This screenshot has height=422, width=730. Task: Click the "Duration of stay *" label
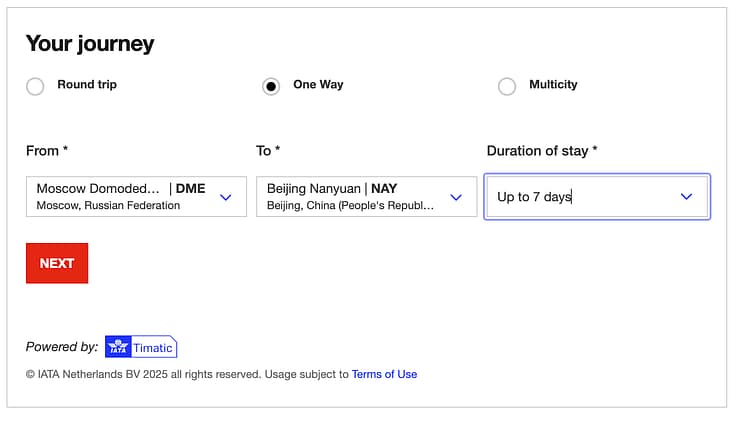pyautogui.click(x=542, y=151)
